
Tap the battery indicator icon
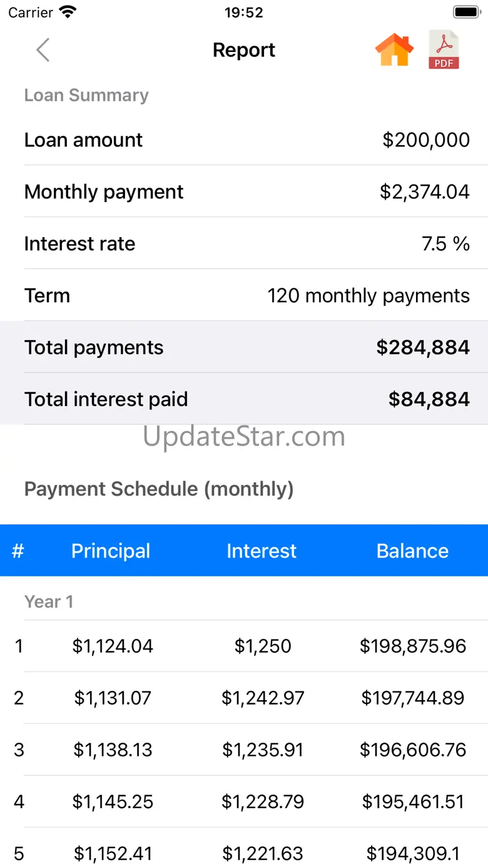coord(466,13)
